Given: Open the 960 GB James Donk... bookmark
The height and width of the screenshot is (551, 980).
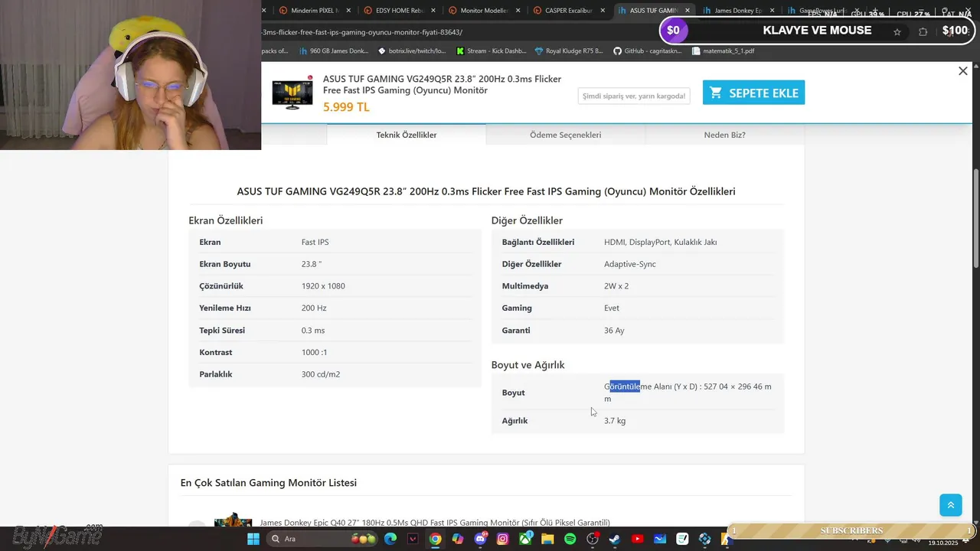Looking at the screenshot, I should (x=333, y=51).
